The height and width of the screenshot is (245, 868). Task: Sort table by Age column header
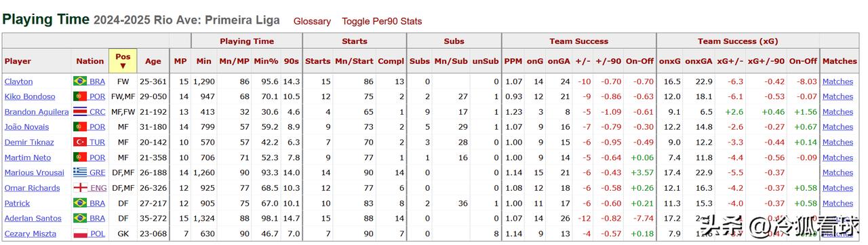click(x=153, y=61)
